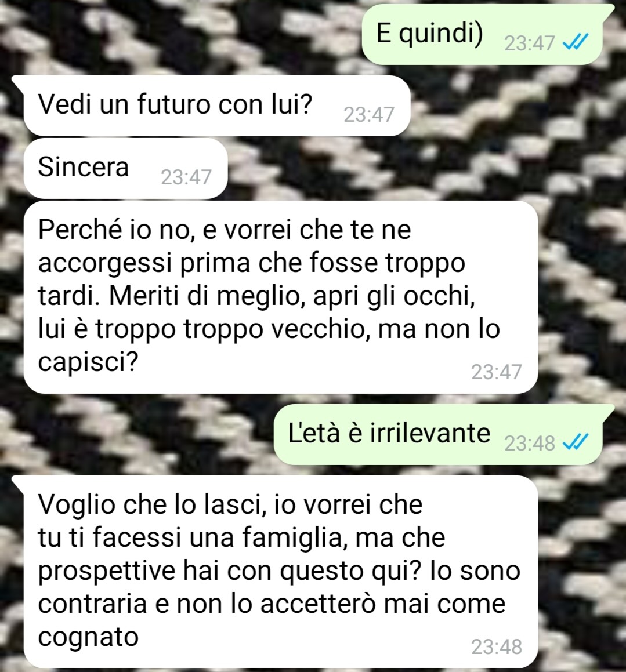Click the timestamp next to 'Sincera'

coord(186,177)
